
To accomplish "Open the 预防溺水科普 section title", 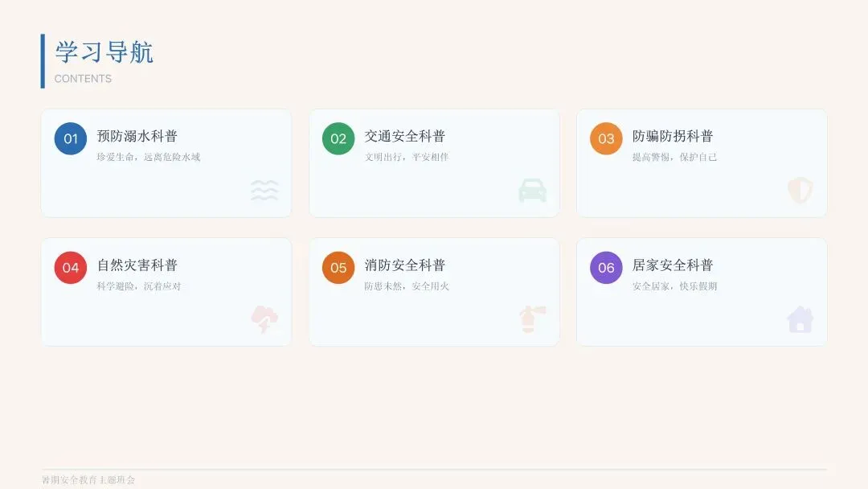I will 137,136.
